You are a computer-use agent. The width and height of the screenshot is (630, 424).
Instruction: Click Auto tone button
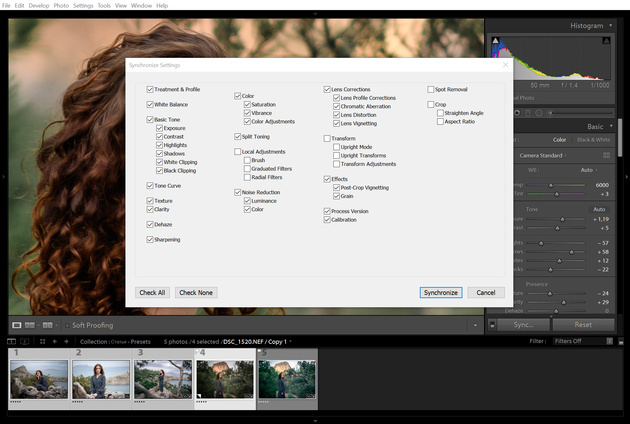(x=599, y=209)
